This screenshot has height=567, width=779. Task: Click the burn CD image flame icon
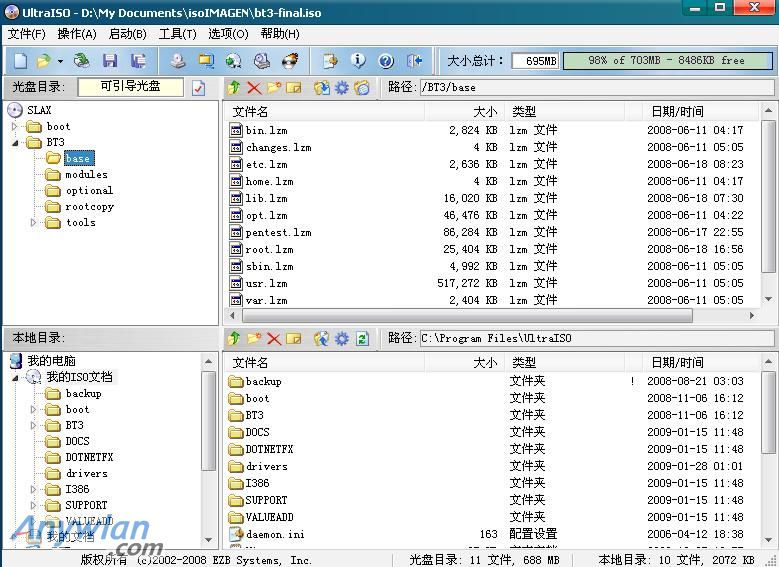(x=290, y=61)
